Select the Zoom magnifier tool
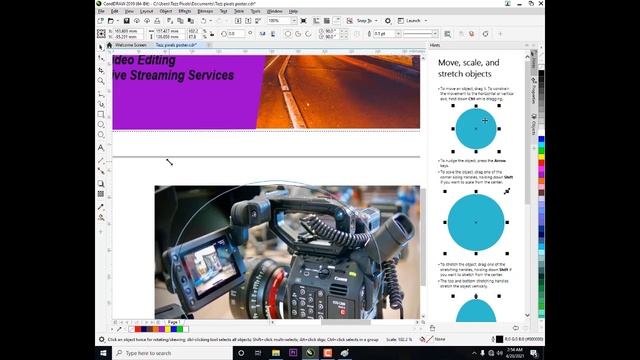This screenshot has height=360, width=640. point(101,81)
